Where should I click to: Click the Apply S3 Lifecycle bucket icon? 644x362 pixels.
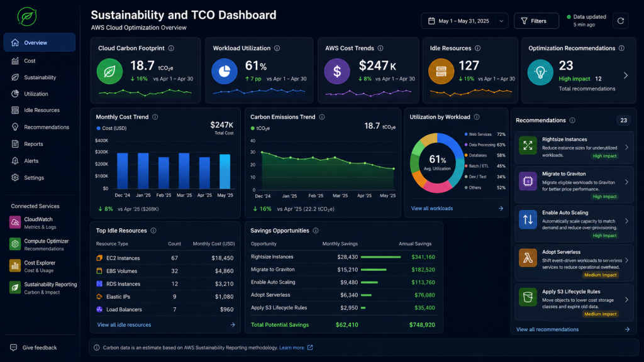click(528, 297)
